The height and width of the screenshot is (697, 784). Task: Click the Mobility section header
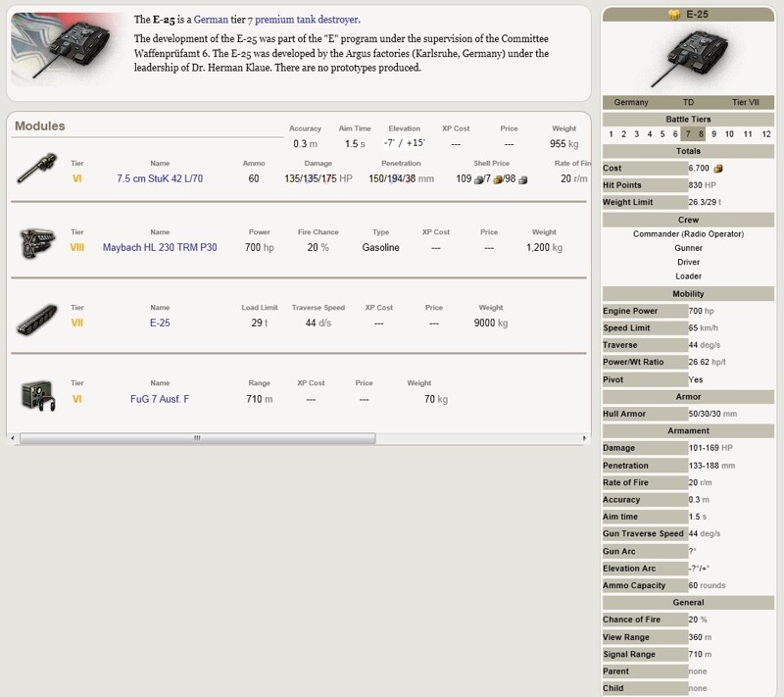pos(688,294)
